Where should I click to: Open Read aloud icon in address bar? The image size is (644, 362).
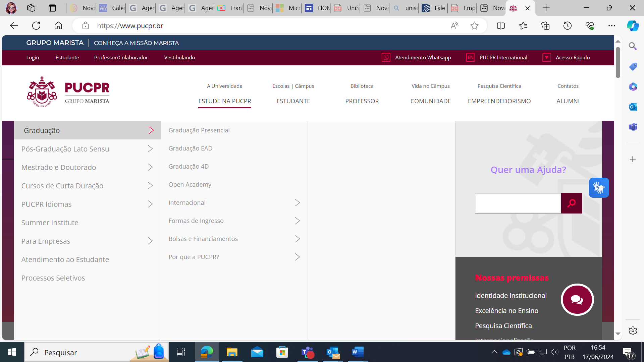click(454, 26)
